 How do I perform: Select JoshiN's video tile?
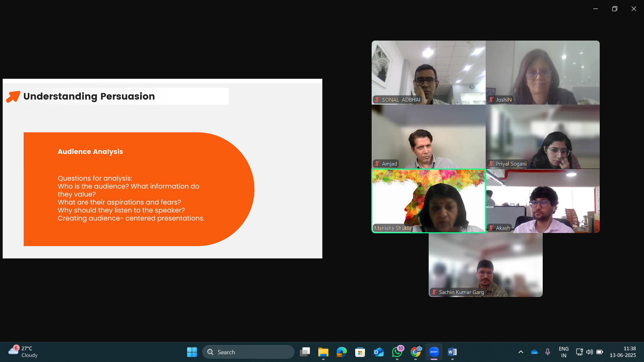(542, 72)
